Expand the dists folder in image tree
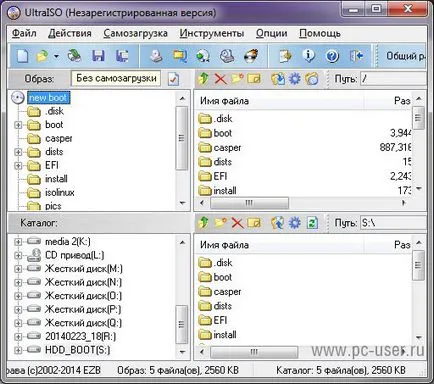Viewport: 434px width, 384px height. pyautogui.click(x=18, y=152)
